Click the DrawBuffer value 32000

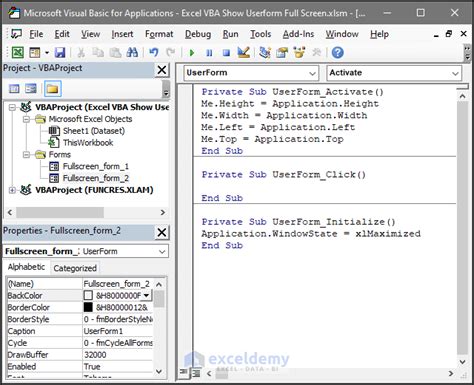click(118, 355)
